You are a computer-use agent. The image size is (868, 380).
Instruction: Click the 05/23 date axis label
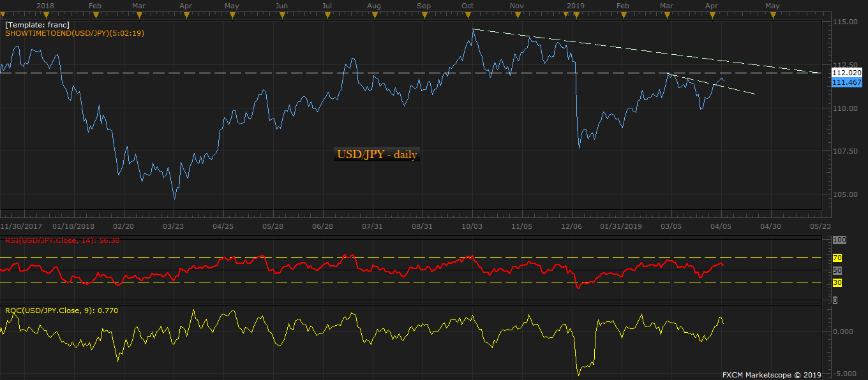coord(821,226)
